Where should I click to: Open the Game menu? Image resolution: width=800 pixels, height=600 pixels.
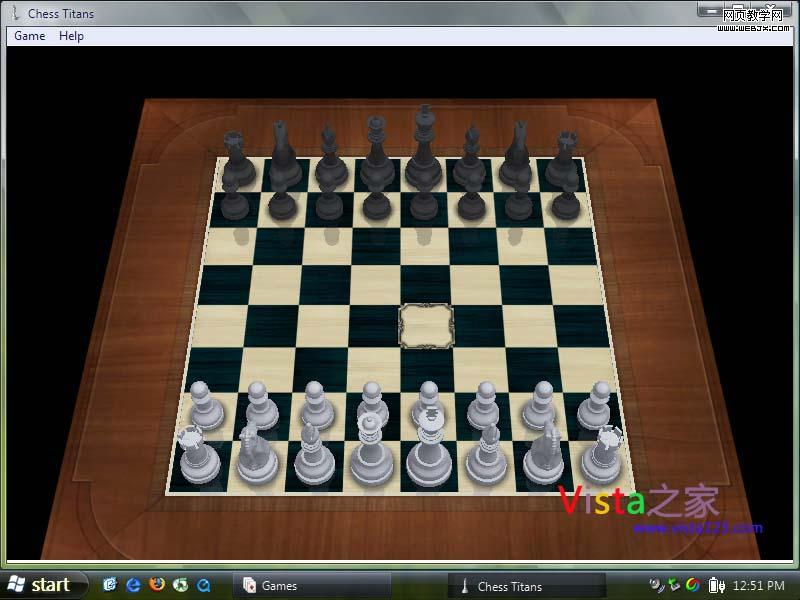tap(29, 36)
